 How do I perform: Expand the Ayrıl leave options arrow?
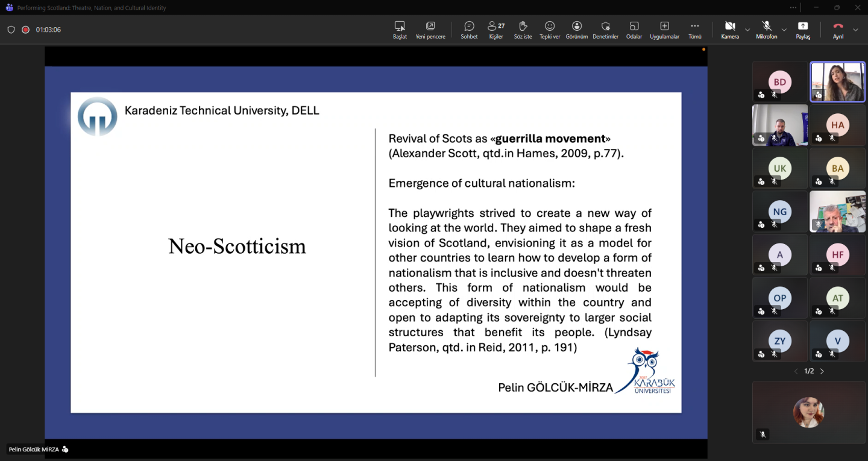point(855,30)
